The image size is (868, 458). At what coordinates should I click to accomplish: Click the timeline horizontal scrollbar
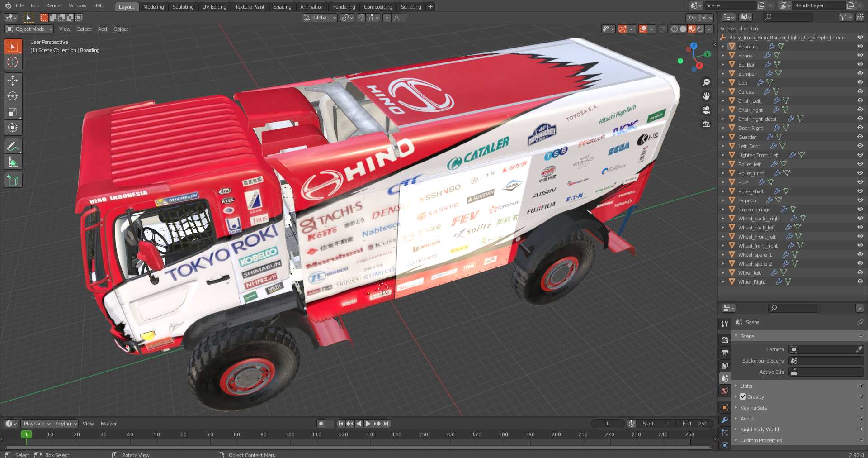point(357,447)
